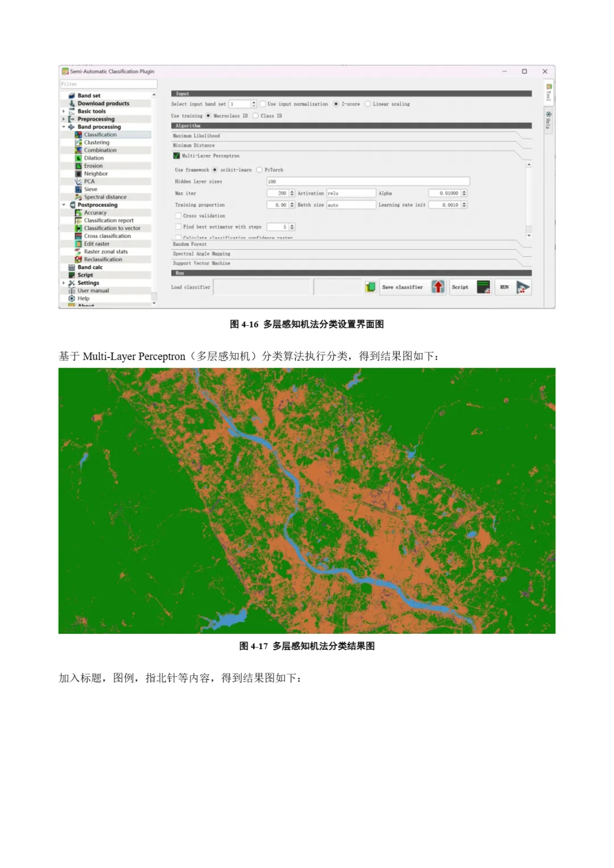Click the MLP options vertical scrollbar

[529, 200]
